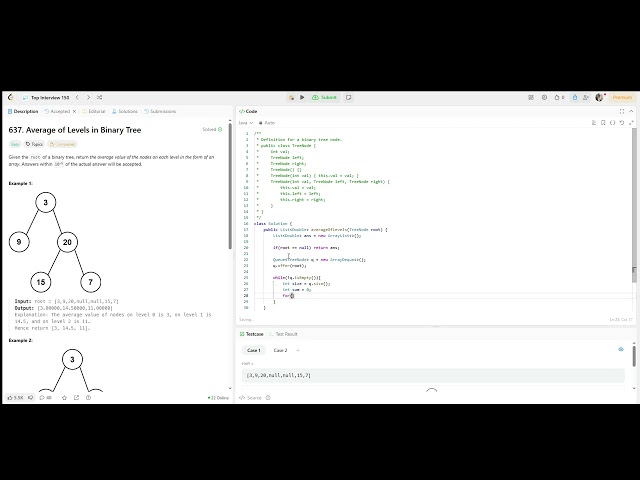This screenshot has width=640, height=480.
Task: Go to previous problem arrow
Action: (77, 97)
